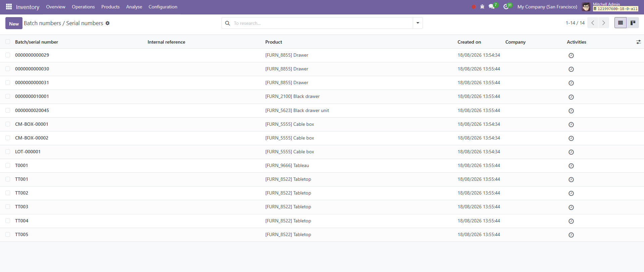Screen dimensions: 644x272
Task: Check the box for 0000000000030
Action: [8, 69]
